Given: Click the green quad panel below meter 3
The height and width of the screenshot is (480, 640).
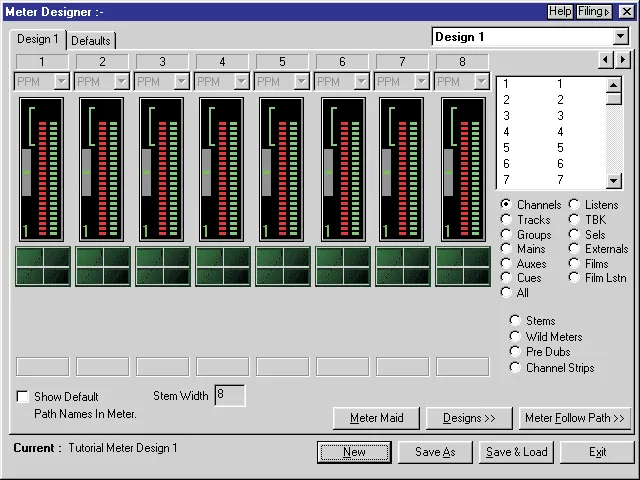Looking at the screenshot, I should (x=163, y=266).
